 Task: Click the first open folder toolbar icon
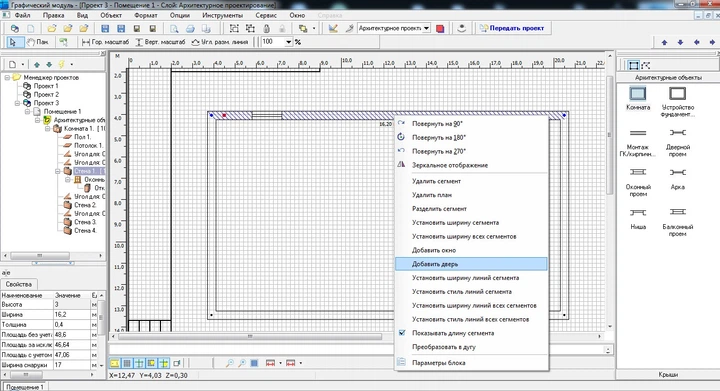pos(52,28)
